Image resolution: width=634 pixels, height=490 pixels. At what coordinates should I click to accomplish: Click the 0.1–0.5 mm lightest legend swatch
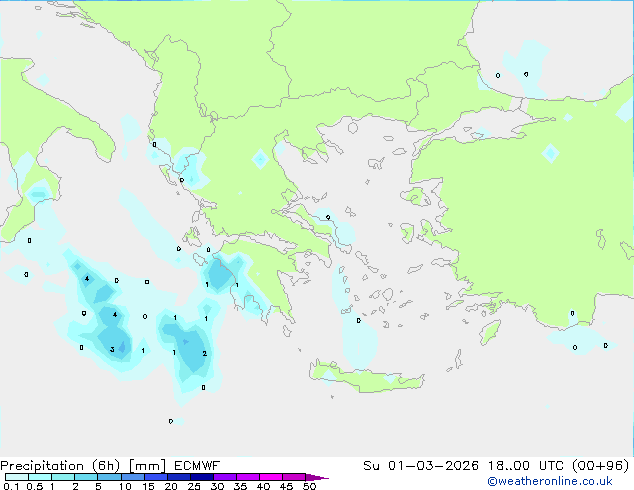point(17,477)
